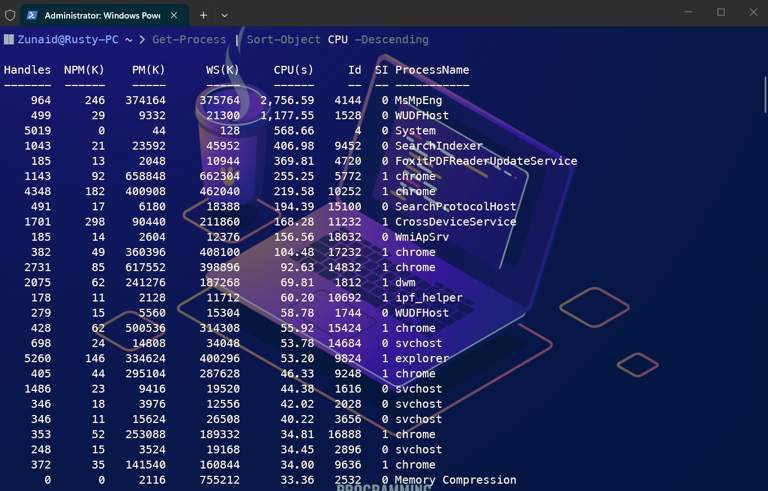Viewport: 768px width, 491px height.
Task: Click the ipf_helper process name
Action: click(429, 298)
